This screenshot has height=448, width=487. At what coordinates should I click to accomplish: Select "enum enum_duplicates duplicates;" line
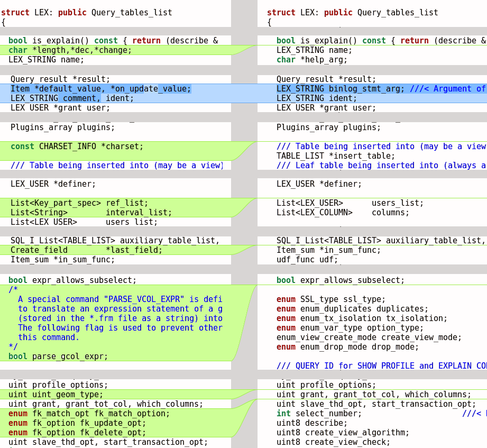coord(352,309)
